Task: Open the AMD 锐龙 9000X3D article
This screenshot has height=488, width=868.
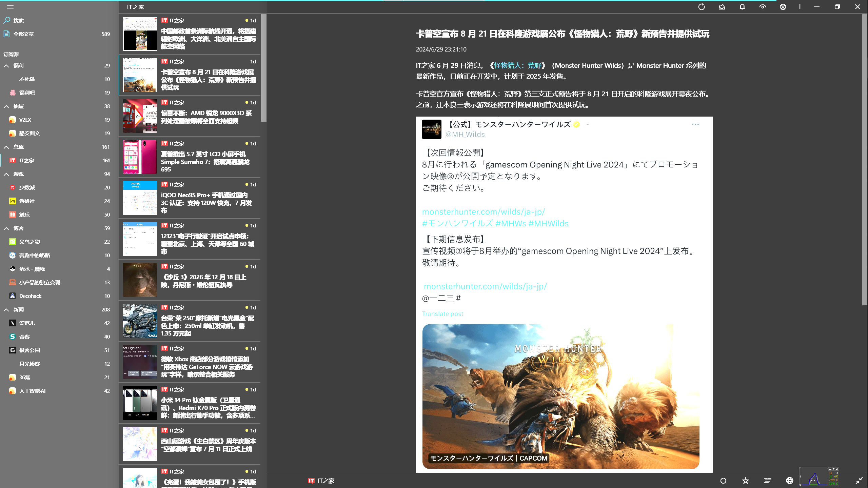Action: pyautogui.click(x=190, y=116)
